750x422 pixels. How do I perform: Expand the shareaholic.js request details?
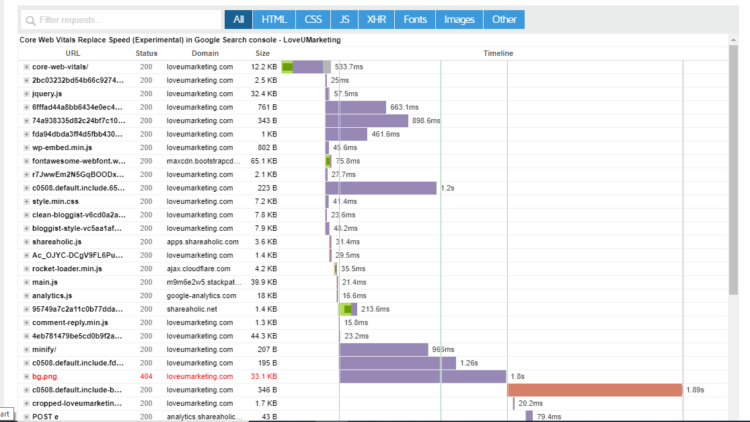pos(26,242)
